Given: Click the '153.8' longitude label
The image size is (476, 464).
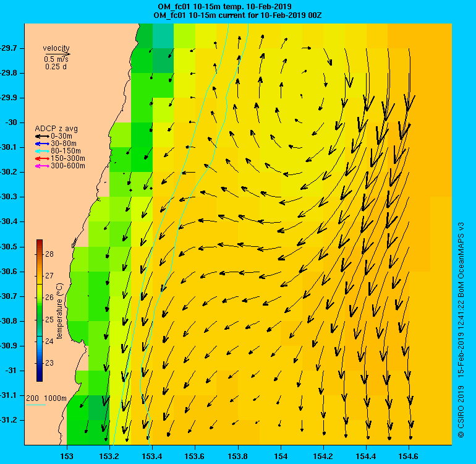Looking at the screenshot, I should (x=238, y=456).
